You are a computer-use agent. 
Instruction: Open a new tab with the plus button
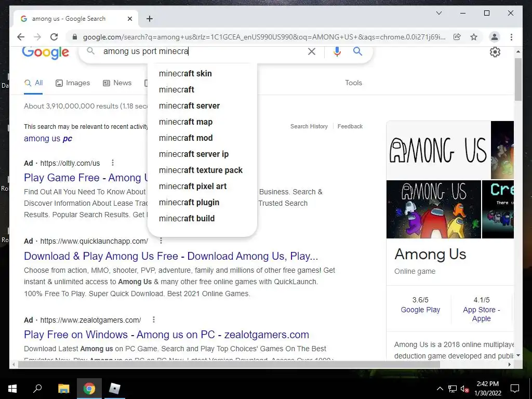pyautogui.click(x=150, y=19)
